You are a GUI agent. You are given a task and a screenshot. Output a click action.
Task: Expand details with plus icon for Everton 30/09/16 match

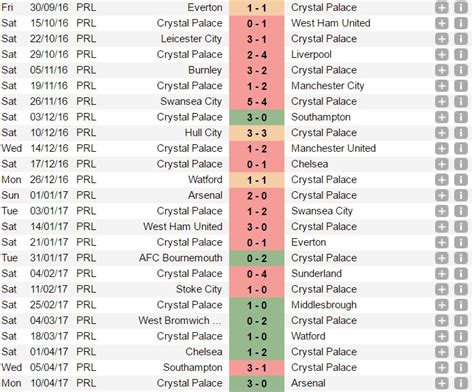pyautogui.click(x=441, y=7)
